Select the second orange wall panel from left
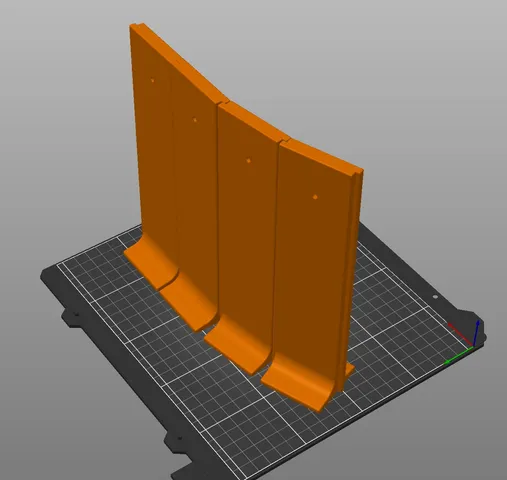The height and width of the screenshot is (480, 507). pos(195,187)
